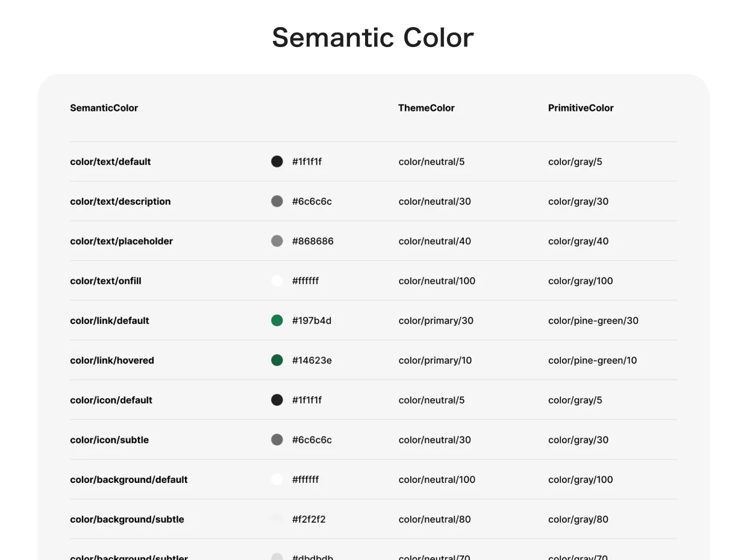This screenshot has width=747, height=560.
Task: Click "color/gray/30" in the color/icon/subtle row
Action: tap(578, 440)
